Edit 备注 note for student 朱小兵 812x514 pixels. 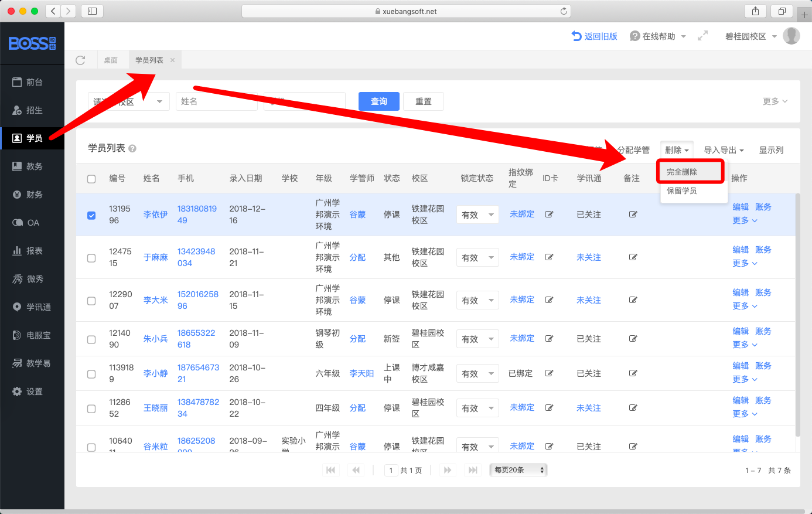pos(633,339)
